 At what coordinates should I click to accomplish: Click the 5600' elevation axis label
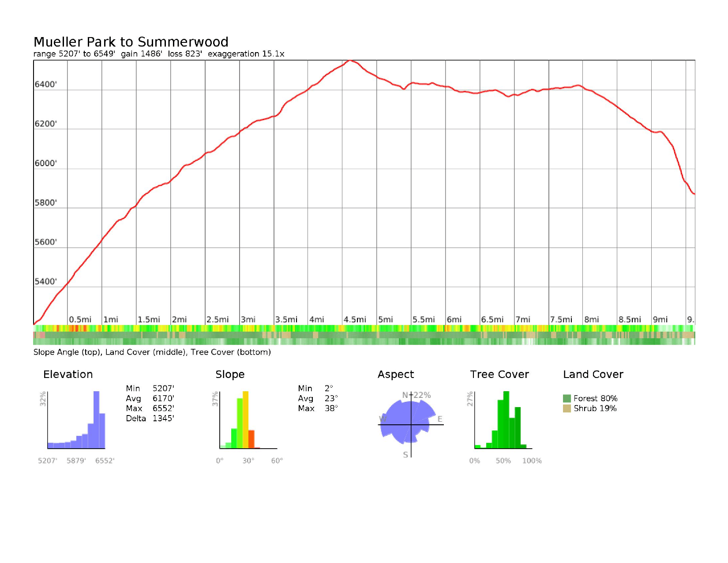tap(46, 242)
